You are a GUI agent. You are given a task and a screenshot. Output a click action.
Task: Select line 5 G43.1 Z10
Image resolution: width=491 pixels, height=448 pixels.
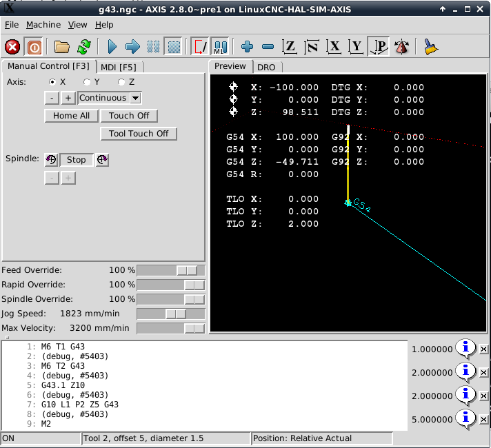[x=63, y=385]
